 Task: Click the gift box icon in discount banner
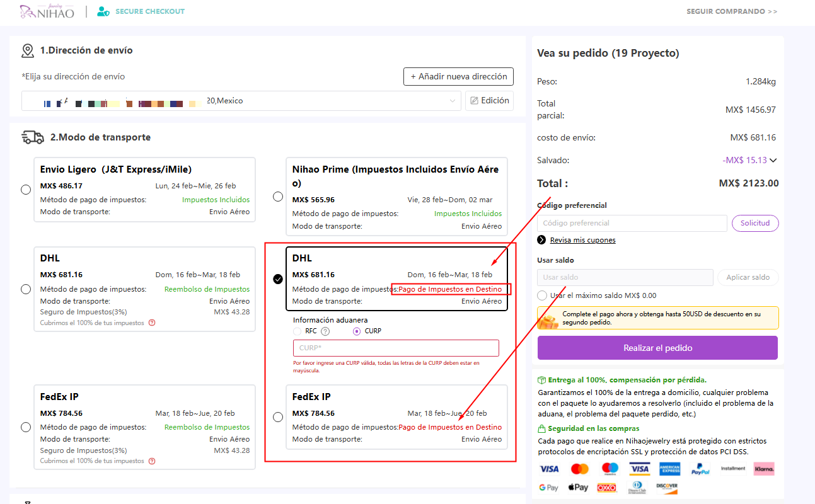pos(548,321)
